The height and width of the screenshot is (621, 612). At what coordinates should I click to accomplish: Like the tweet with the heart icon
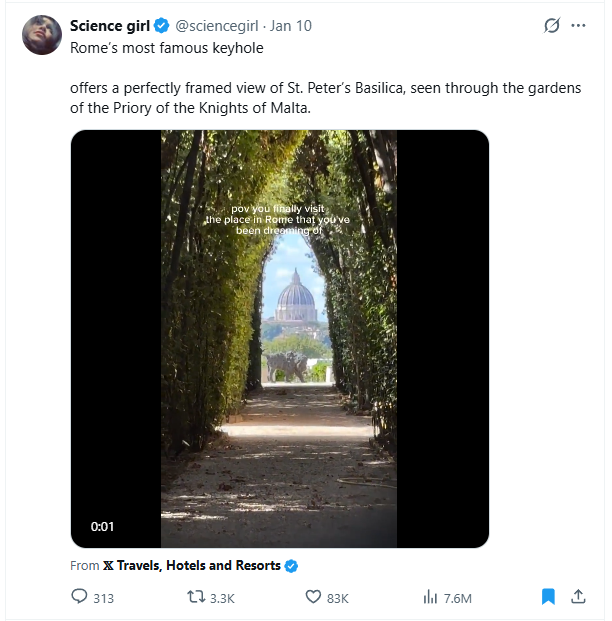click(x=313, y=596)
